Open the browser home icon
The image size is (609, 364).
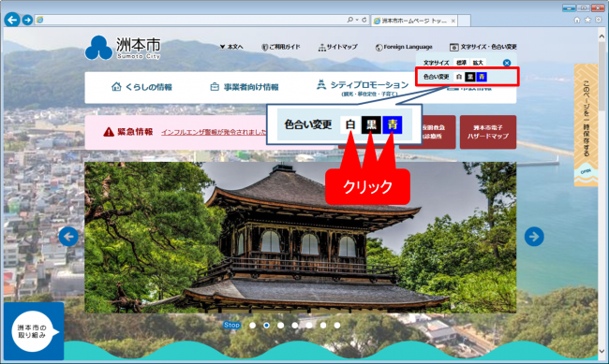click(x=577, y=20)
